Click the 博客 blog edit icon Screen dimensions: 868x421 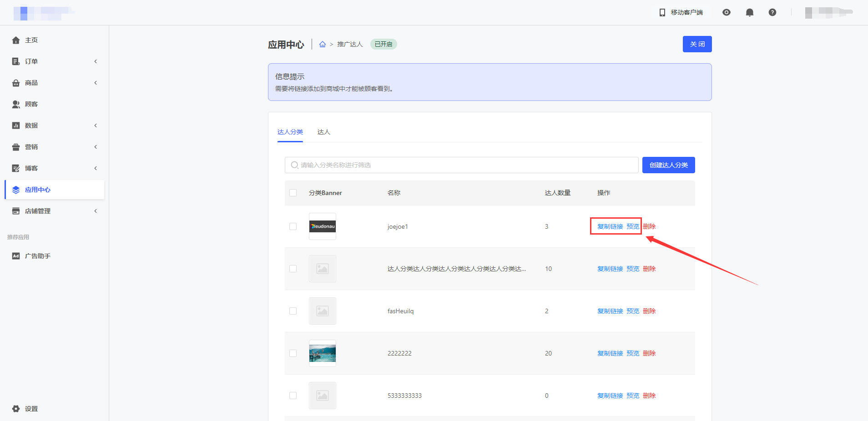coord(16,168)
